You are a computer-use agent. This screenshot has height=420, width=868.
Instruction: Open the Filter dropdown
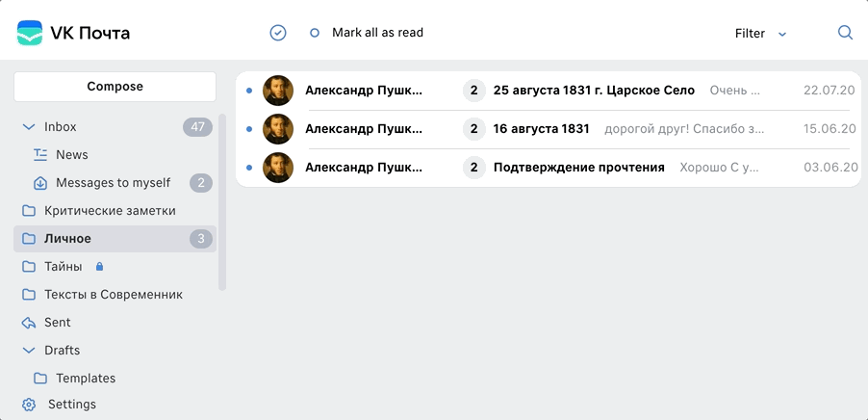pyautogui.click(x=760, y=34)
